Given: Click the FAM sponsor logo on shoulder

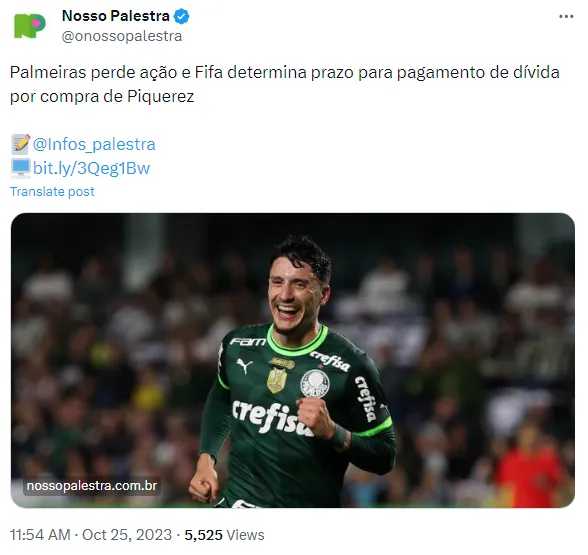Looking at the screenshot, I should (248, 342).
